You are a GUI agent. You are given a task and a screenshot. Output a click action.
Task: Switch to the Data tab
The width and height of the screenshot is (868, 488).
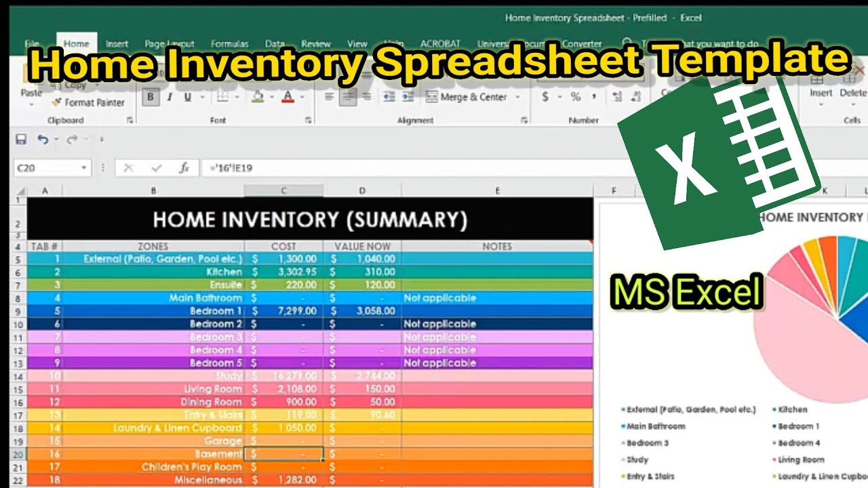(x=275, y=43)
